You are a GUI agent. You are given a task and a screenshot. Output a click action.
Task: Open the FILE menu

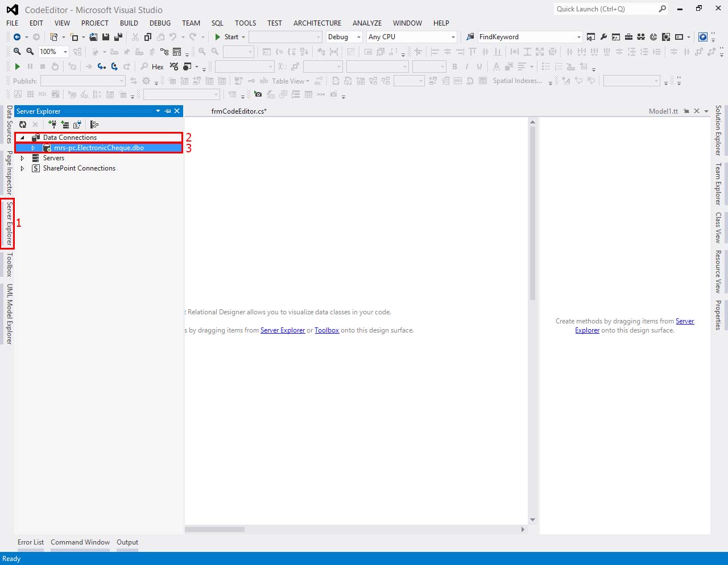13,23
